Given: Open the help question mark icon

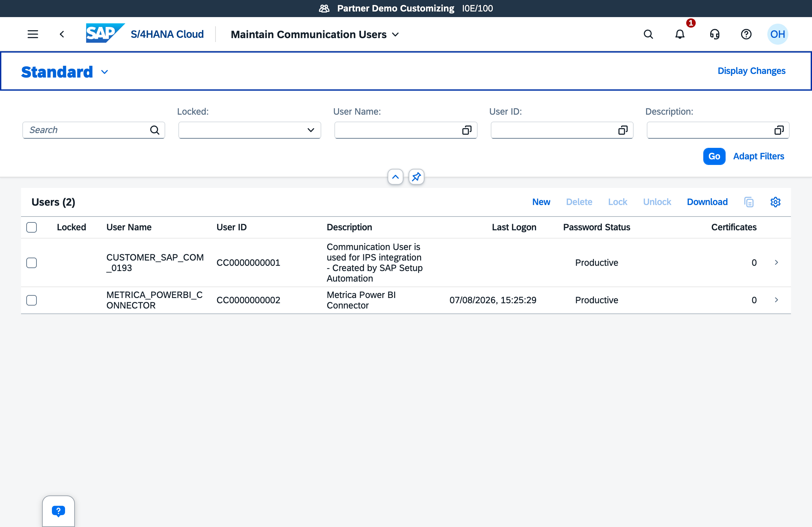Looking at the screenshot, I should [746, 34].
